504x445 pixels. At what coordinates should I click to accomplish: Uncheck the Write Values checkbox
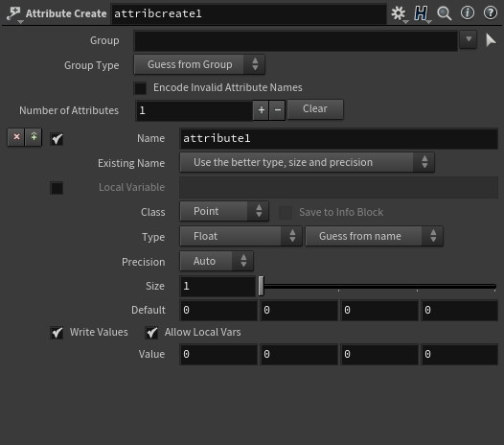(x=57, y=333)
